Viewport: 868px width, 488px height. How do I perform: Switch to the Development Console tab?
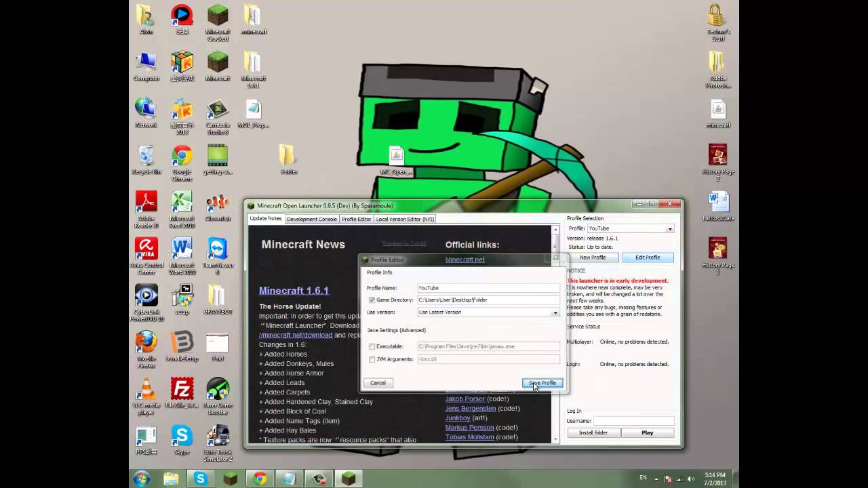click(x=311, y=219)
